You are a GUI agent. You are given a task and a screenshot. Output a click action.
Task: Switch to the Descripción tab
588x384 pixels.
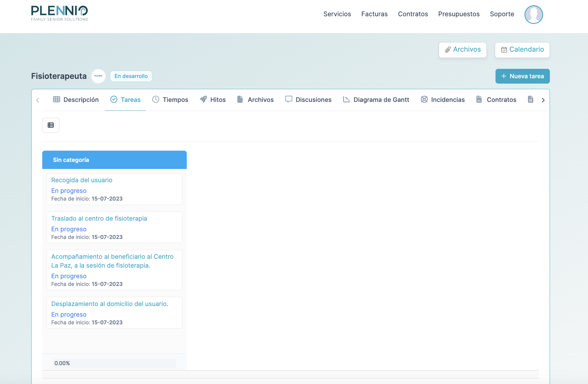[x=76, y=100]
